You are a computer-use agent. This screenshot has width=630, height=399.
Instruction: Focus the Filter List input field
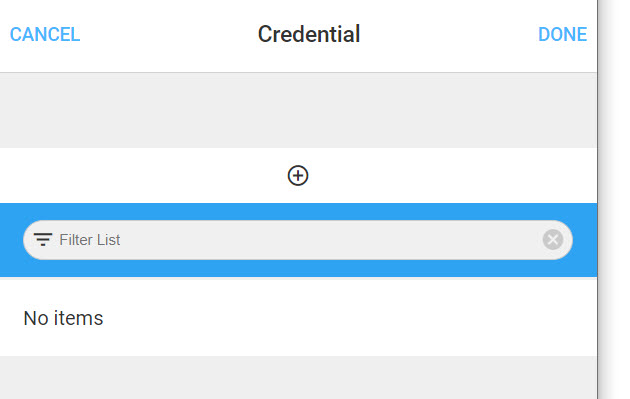point(298,240)
